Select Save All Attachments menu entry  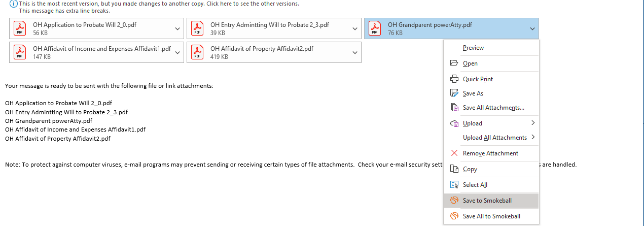tap(493, 108)
